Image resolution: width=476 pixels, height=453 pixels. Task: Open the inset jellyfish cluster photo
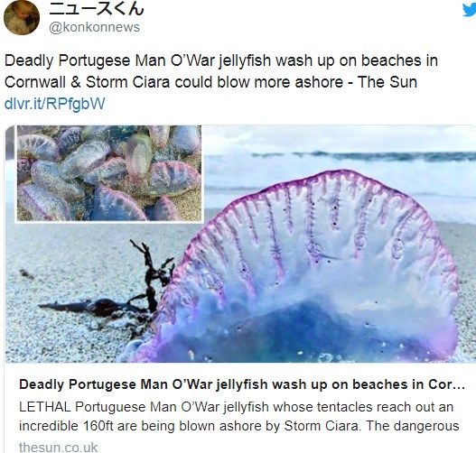pos(109,173)
